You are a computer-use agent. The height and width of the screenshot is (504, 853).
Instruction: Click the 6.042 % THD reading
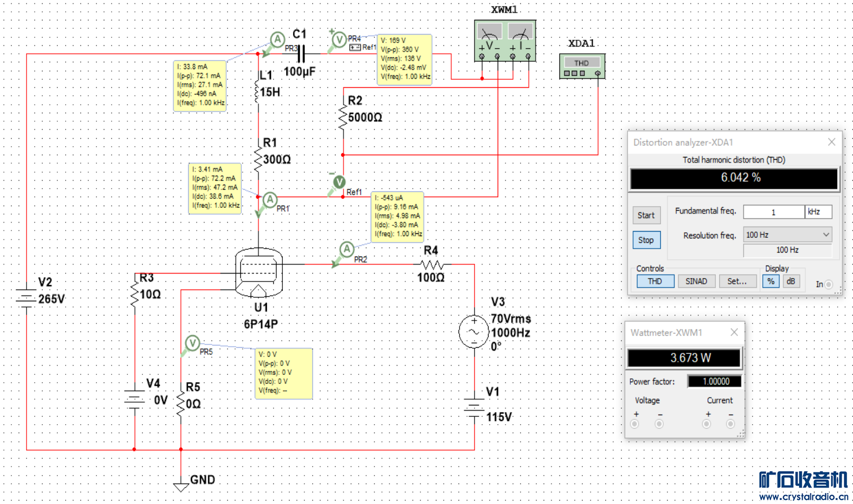coord(735,178)
